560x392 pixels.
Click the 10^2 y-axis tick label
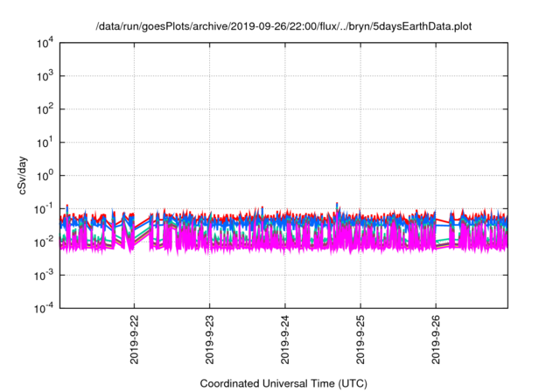(x=45, y=109)
